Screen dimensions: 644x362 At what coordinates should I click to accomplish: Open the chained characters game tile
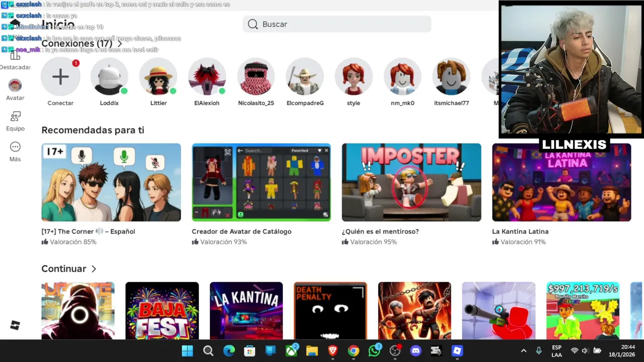point(415,311)
